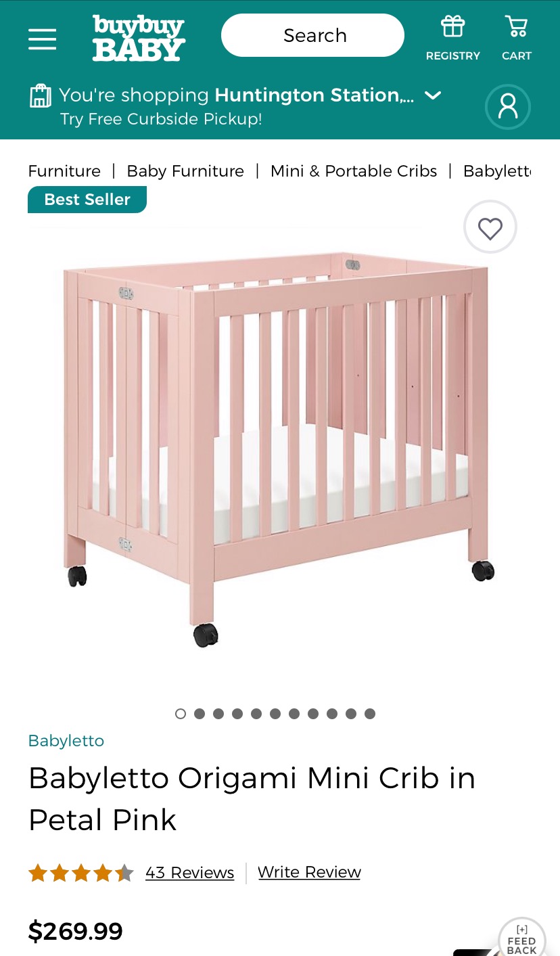Read the 43 Reviews link
The height and width of the screenshot is (956, 560).
point(190,873)
